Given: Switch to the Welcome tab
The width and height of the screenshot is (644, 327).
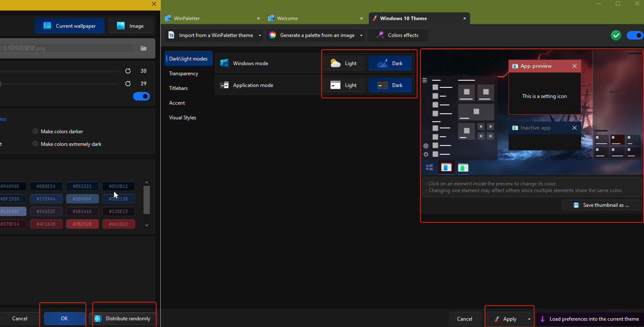Looking at the screenshot, I should click(x=287, y=18).
